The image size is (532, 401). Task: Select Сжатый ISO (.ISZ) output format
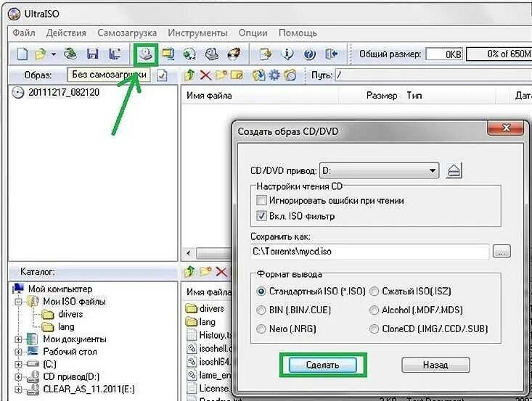point(374,292)
